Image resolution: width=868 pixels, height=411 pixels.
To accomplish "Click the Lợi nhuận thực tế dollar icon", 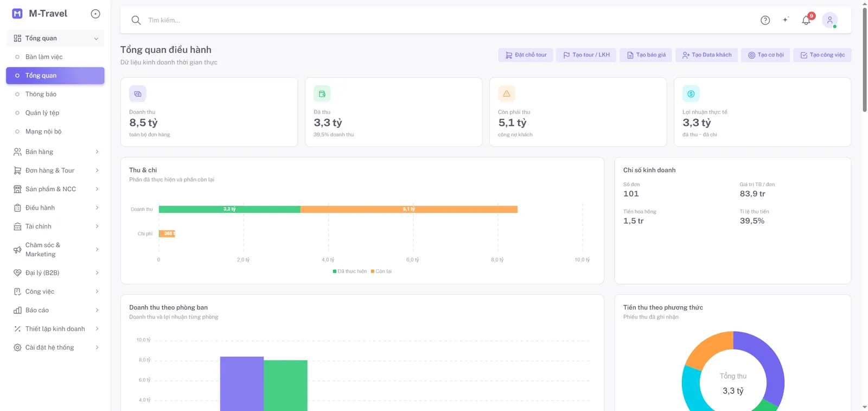I will click(691, 94).
